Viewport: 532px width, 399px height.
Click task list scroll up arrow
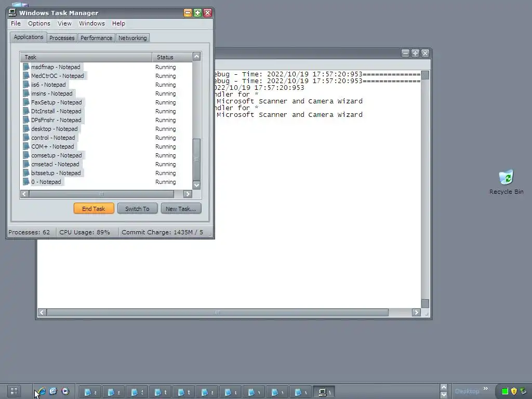[196, 56]
